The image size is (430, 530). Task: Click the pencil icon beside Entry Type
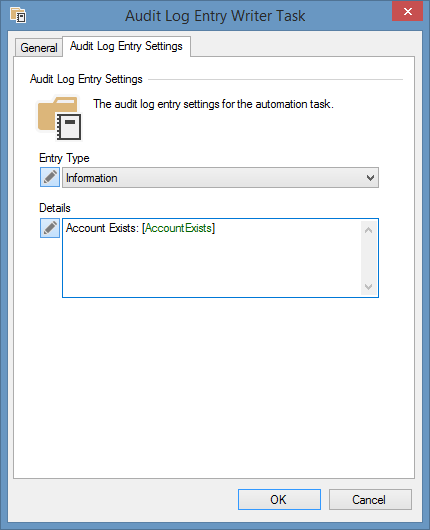(50, 177)
